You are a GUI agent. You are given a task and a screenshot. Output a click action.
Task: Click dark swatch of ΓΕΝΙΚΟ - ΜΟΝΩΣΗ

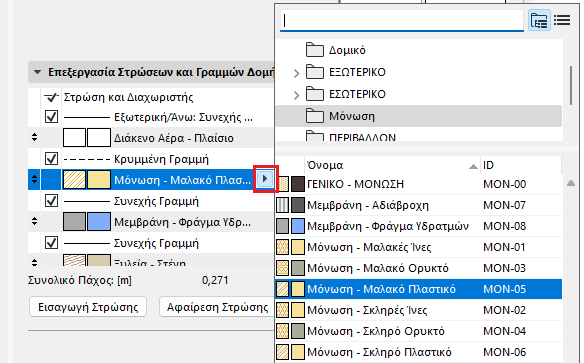[x=298, y=184]
